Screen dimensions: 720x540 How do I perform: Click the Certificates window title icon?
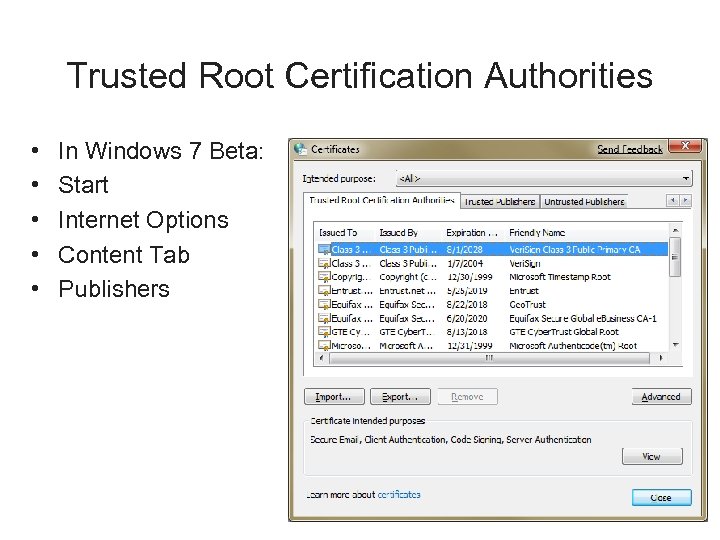click(300, 149)
